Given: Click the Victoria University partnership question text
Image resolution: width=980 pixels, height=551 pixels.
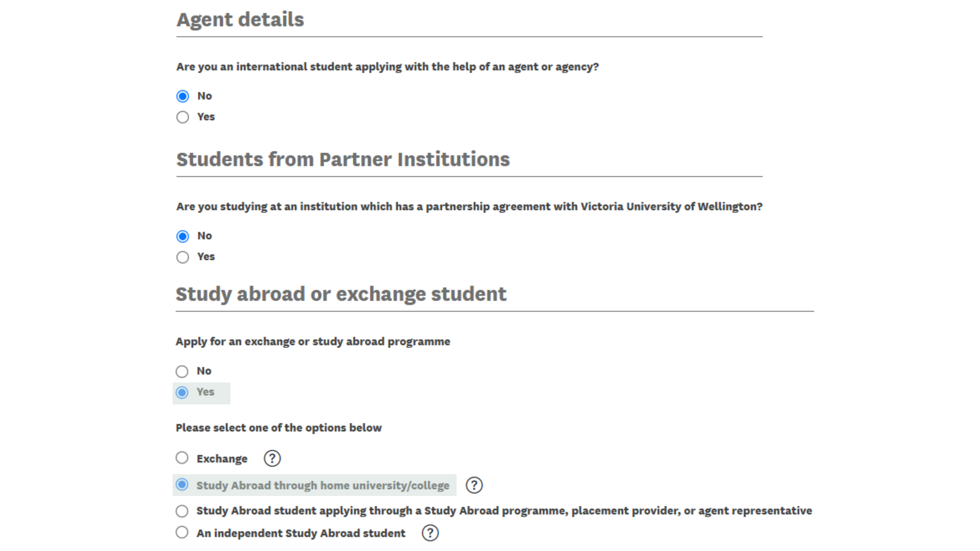Looking at the screenshot, I should (469, 207).
